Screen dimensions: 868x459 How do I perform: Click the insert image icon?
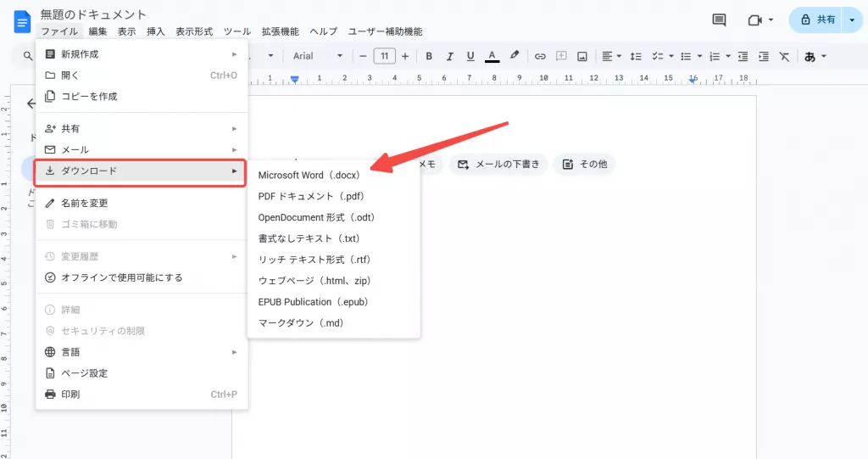(582, 56)
